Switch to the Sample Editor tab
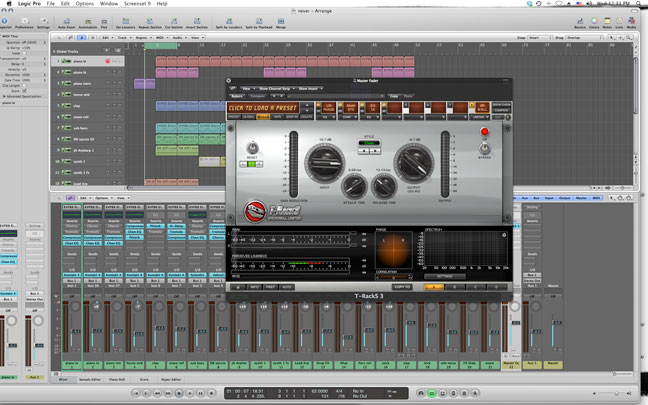Image resolution: width=648 pixels, height=405 pixels. 90,379
